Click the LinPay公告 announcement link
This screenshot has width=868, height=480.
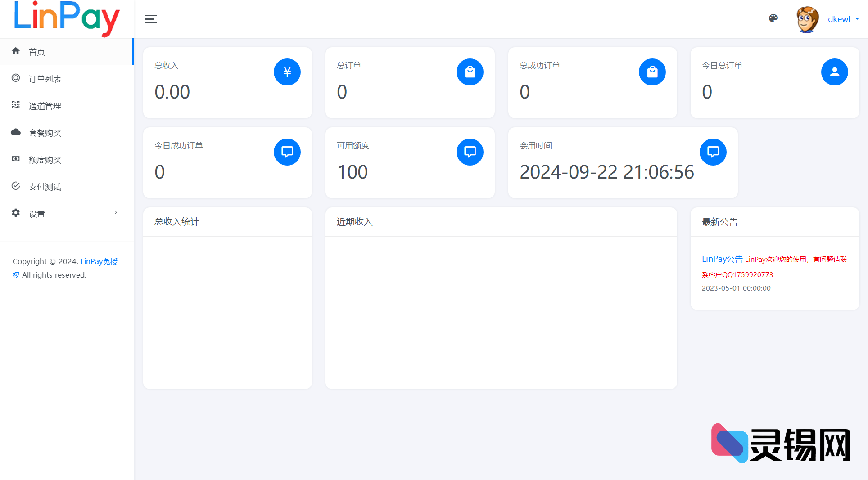pos(722,259)
